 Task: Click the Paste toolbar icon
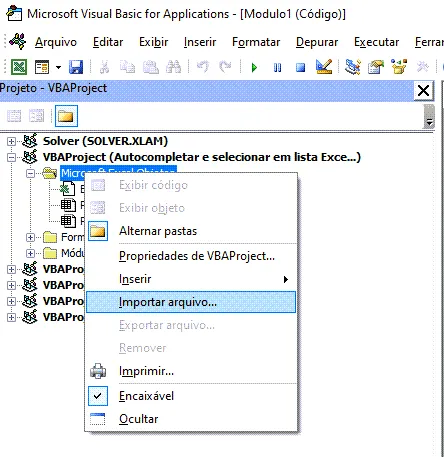pos(151,67)
